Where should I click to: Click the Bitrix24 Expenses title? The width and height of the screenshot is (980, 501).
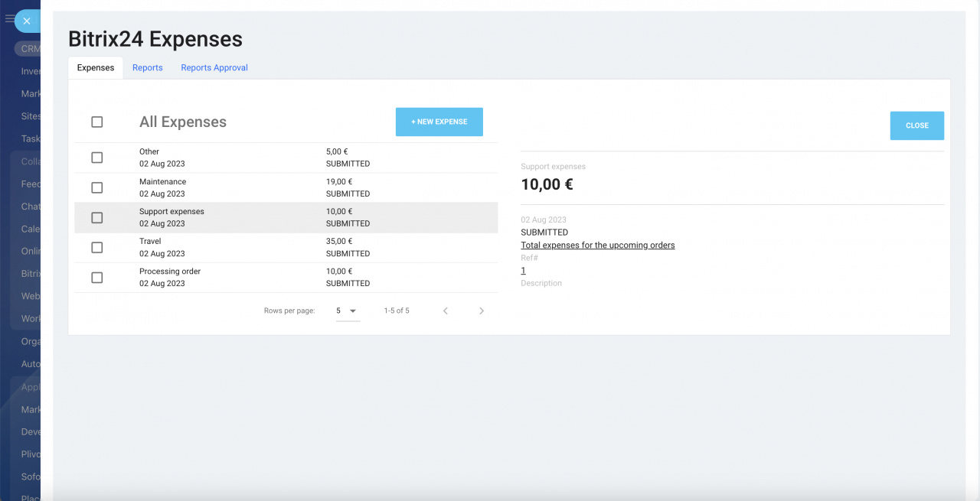pos(155,39)
